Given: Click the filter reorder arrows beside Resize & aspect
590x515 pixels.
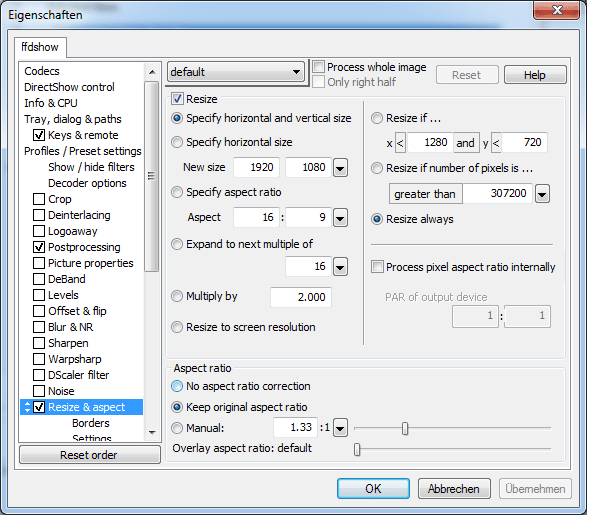Looking at the screenshot, I should coord(27,407).
